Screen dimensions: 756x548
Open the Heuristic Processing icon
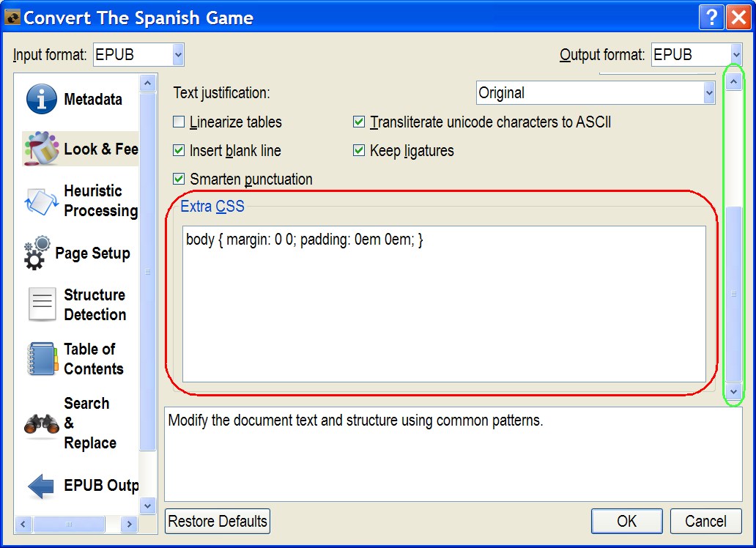pyautogui.click(x=41, y=201)
